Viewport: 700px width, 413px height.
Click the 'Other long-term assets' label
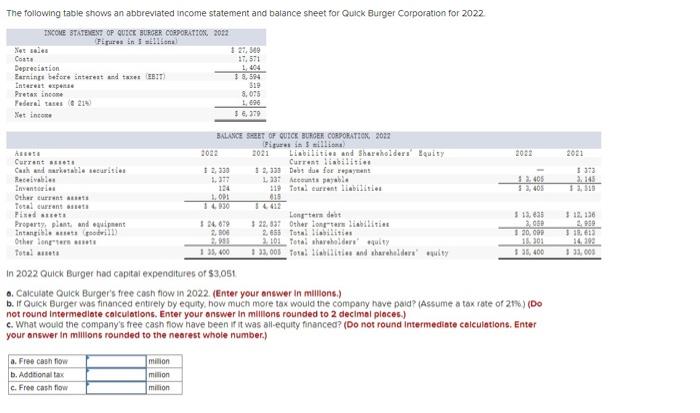(x=55, y=242)
